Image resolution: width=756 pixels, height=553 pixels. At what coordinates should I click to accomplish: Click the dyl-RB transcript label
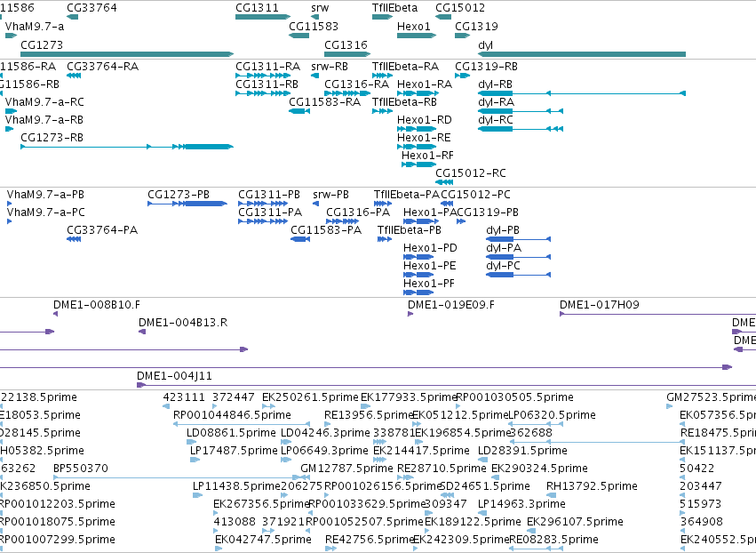pyautogui.click(x=495, y=84)
